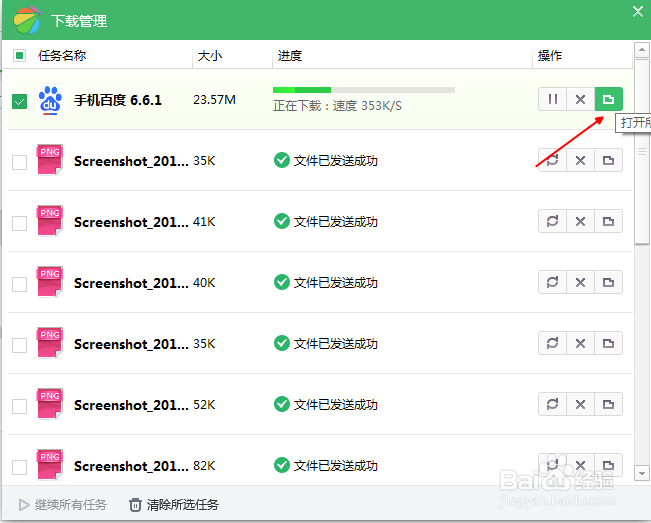
Task: Uncheck the 手机百度 6.6.1 task checkbox
Action: pyautogui.click(x=19, y=101)
